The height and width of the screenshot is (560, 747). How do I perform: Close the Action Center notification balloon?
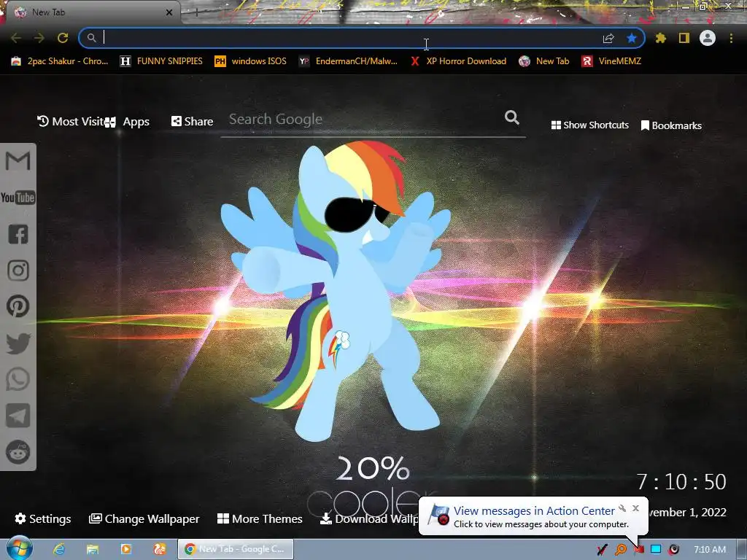(x=635, y=508)
